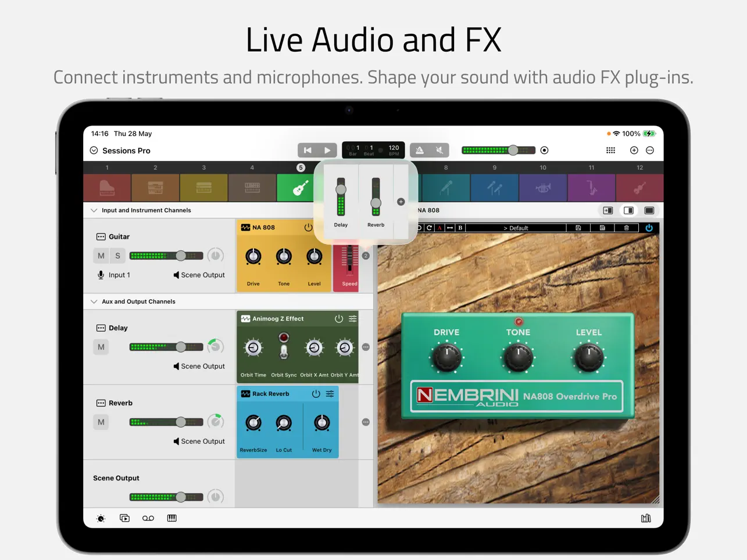
Task: Mute the Delay channel
Action: click(101, 347)
